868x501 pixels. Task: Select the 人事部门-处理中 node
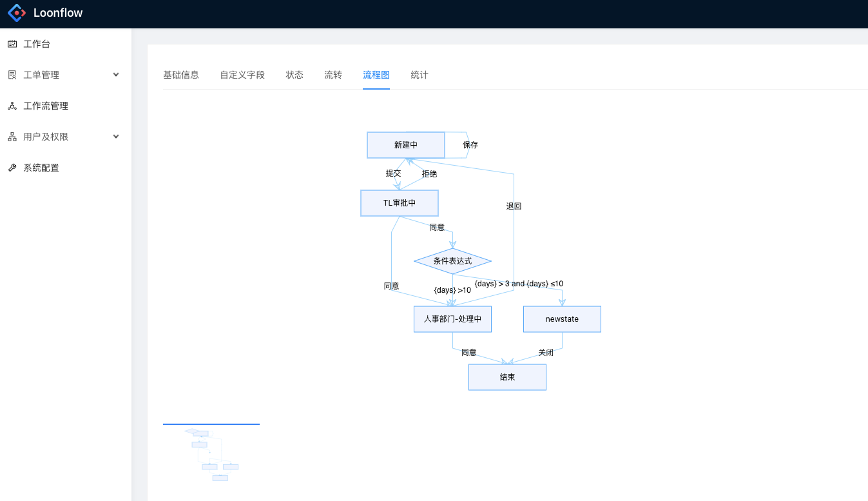(x=452, y=319)
